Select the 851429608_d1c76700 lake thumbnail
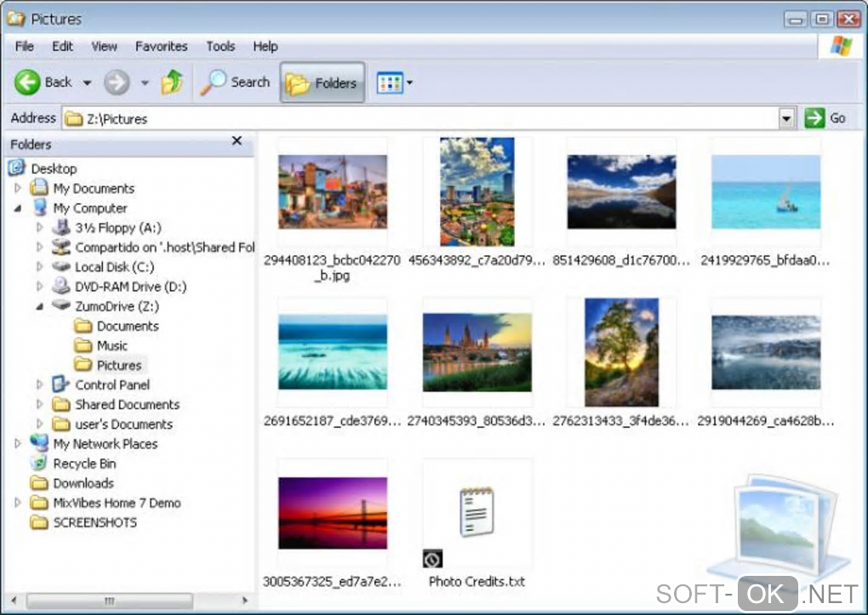The image size is (868, 615). [x=622, y=192]
